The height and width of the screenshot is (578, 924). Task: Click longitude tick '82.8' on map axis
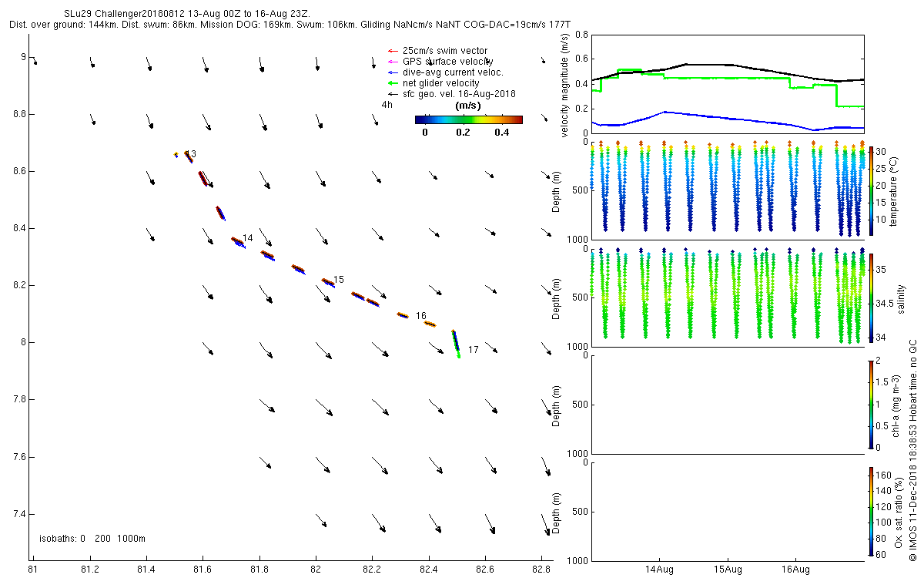tap(541, 570)
